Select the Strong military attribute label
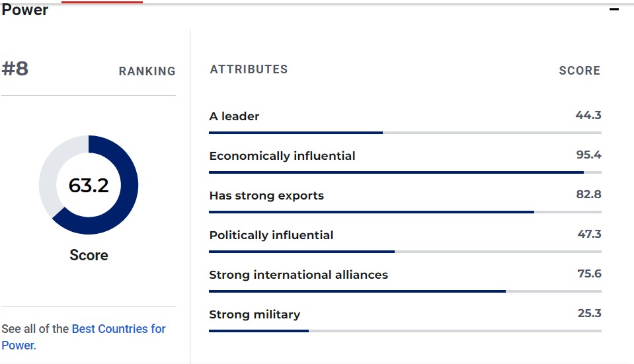This screenshot has width=634, height=364. coord(255,314)
